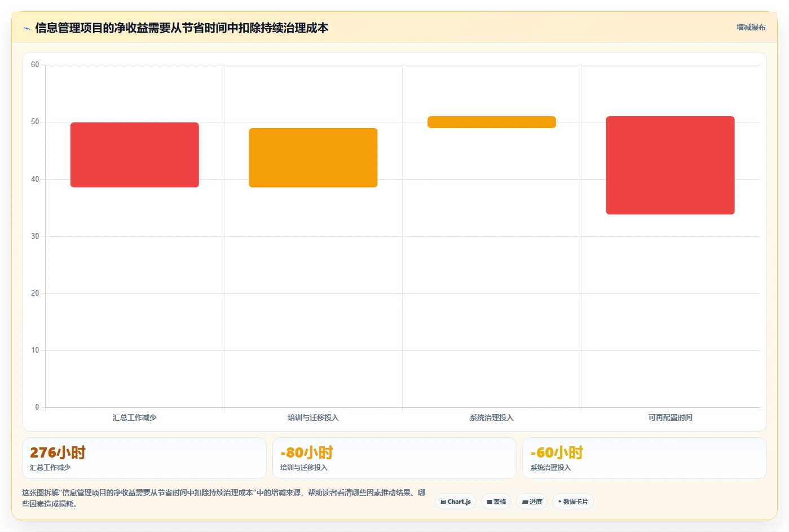The width and height of the screenshot is (789, 532).
Task: Click the x-axis label 可再配置时间
Action: coord(670,417)
